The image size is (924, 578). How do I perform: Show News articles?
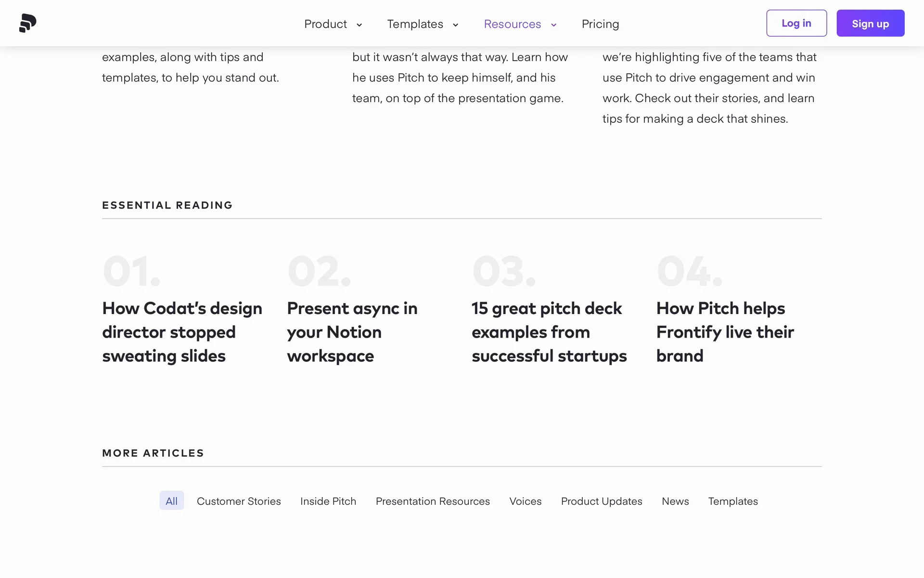pyautogui.click(x=675, y=501)
